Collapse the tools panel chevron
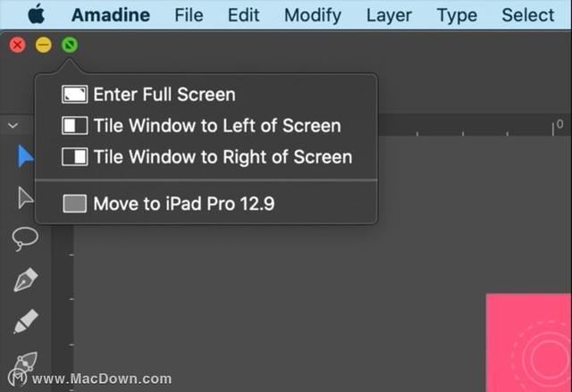The image size is (572, 392). [13, 126]
